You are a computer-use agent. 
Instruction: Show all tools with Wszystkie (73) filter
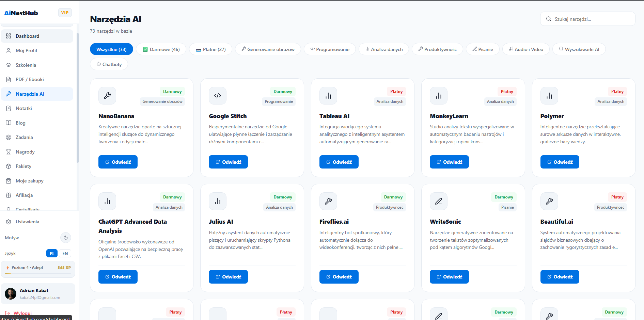click(111, 49)
